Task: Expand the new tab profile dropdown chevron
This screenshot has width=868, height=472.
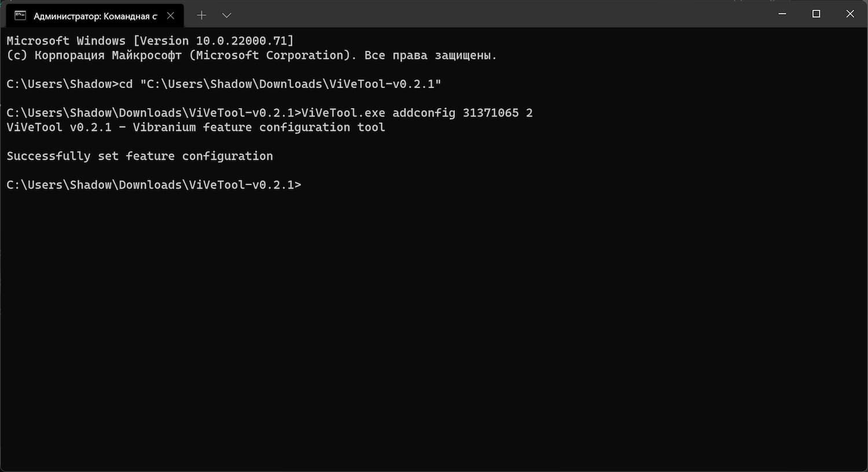Action: coord(227,15)
